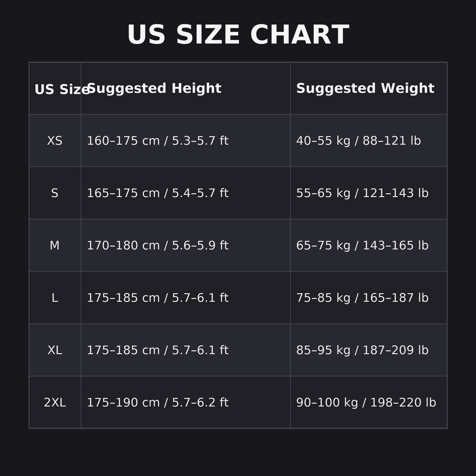This screenshot has width=476, height=476.
Task: Click the 65–75 kg weight cell
Action: point(362,246)
